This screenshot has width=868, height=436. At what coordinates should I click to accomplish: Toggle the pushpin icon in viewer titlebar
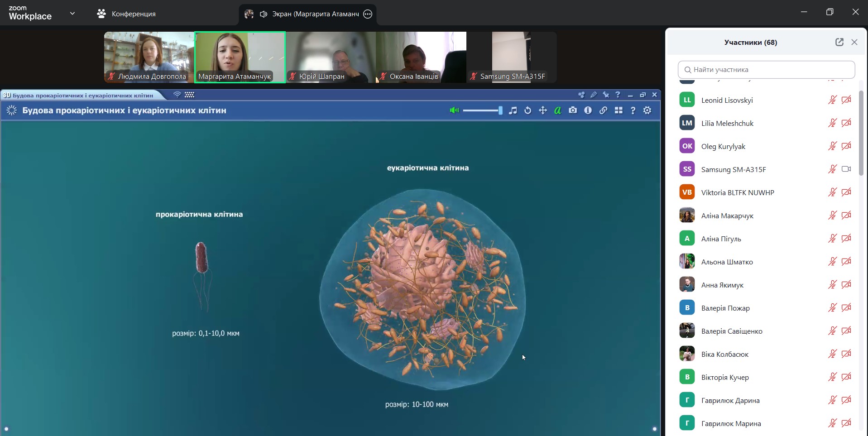click(606, 95)
